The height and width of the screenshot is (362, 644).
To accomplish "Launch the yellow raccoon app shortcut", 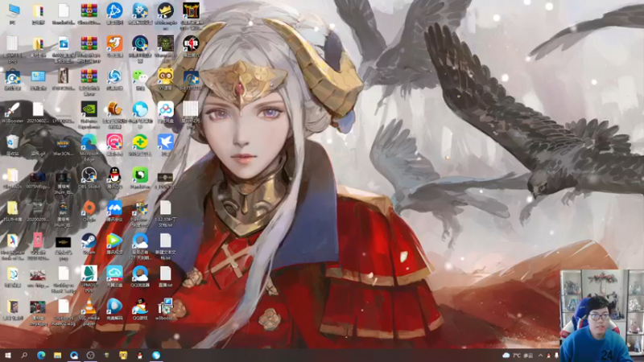I will (166, 76).
